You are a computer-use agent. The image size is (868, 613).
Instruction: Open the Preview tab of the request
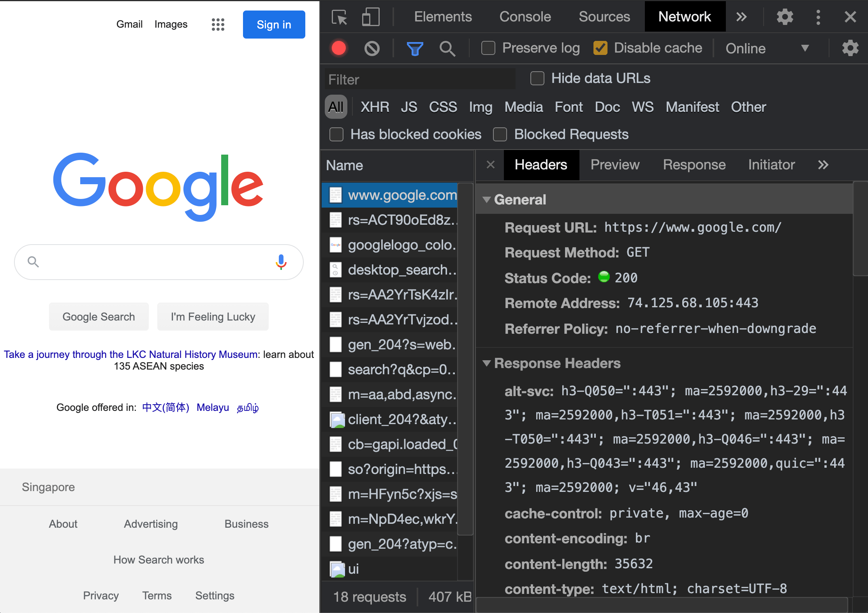click(x=615, y=165)
